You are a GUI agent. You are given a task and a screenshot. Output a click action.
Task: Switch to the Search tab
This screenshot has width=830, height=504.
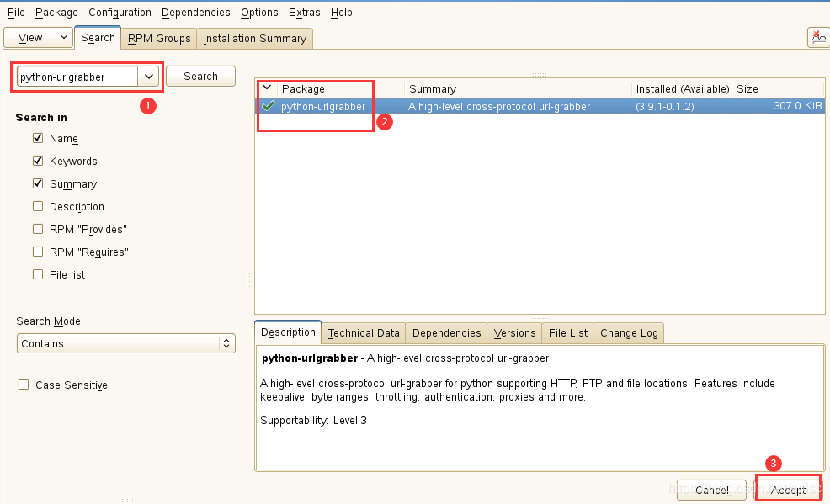pyautogui.click(x=98, y=38)
